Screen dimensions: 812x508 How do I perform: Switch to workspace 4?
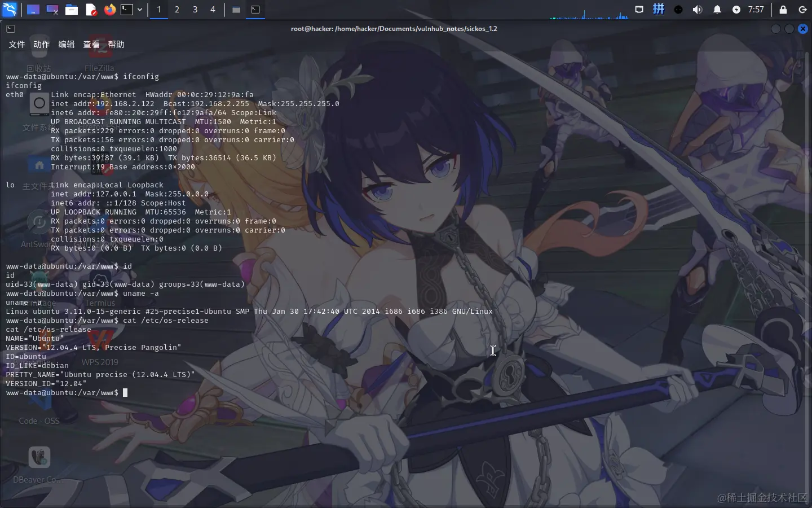coord(213,10)
